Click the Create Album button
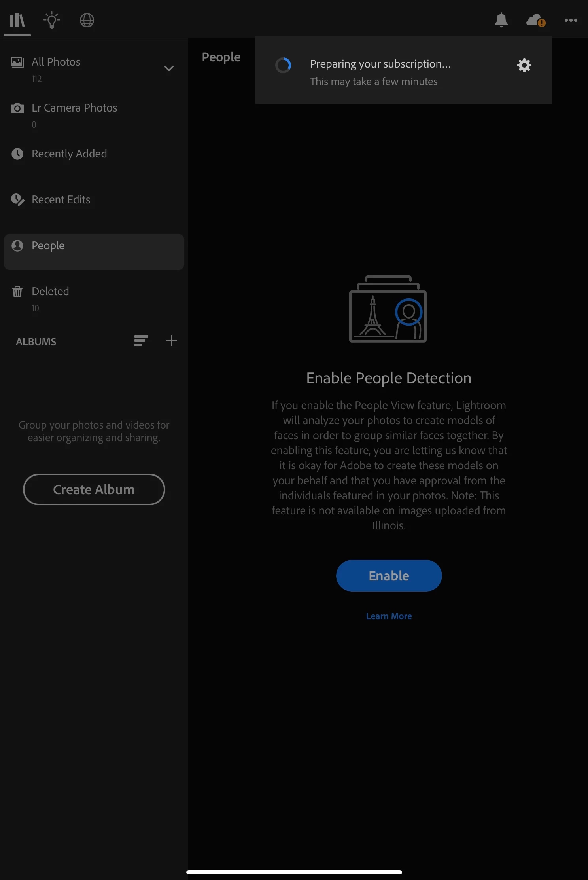 pyautogui.click(x=94, y=489)
